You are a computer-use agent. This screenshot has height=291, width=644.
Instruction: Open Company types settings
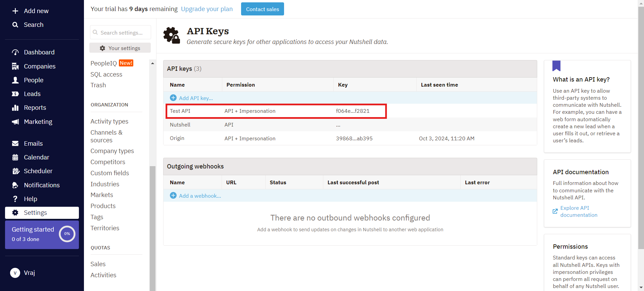click(112, 151)
